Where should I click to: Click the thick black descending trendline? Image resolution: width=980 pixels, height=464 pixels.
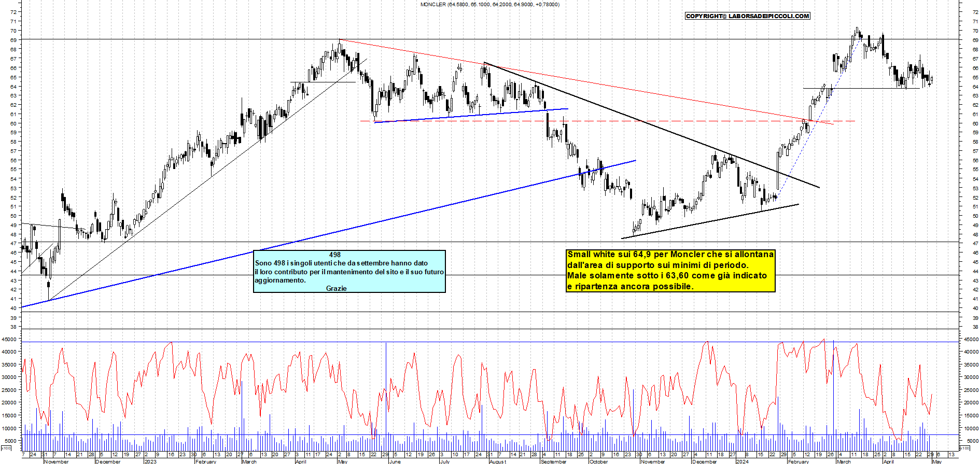(651, 125)
